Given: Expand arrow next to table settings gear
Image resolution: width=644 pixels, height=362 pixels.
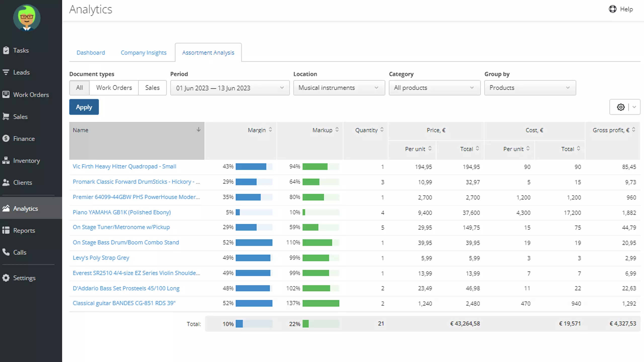Looking at the screenshot, I should [634, 107].
